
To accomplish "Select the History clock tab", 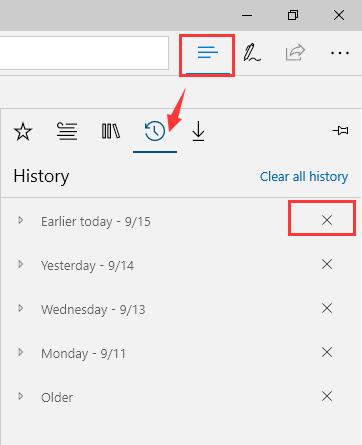I will pos(155,131).
